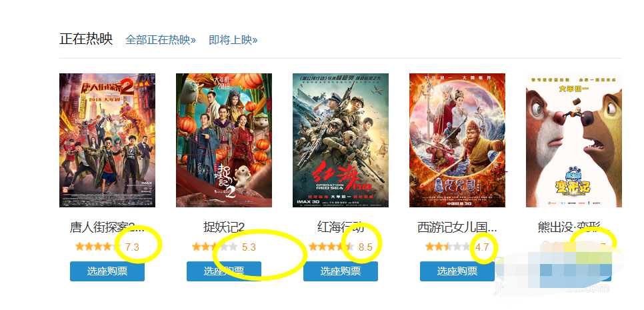Open the 捉妖记2 movie poster
The image size is (644, 310).
(x=224, y=141)
